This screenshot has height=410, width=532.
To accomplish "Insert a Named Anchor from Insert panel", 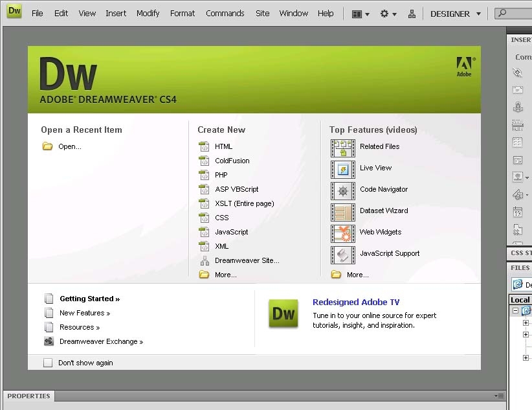I will (517, 107).
